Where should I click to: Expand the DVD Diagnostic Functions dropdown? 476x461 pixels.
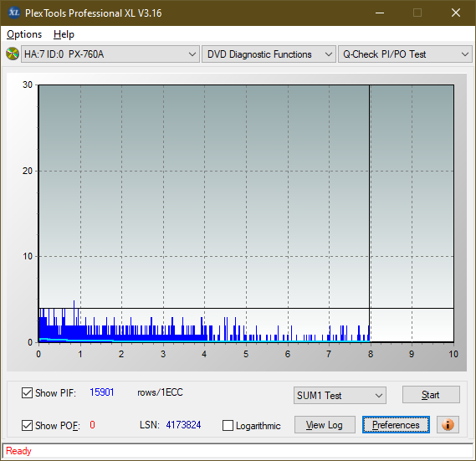click(x=269, y=54)
